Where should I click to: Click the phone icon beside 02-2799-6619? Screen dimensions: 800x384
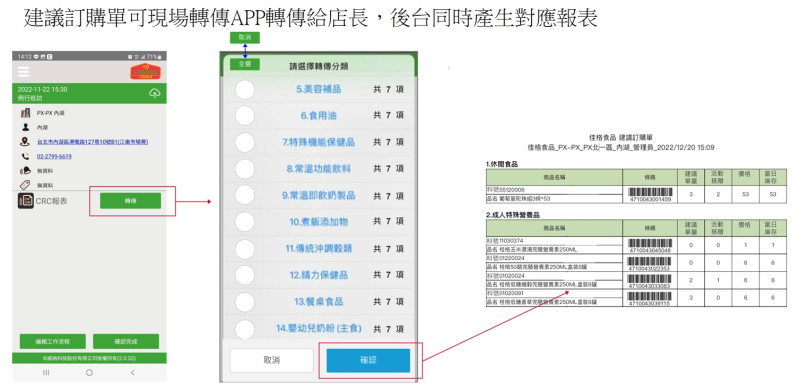26,157
